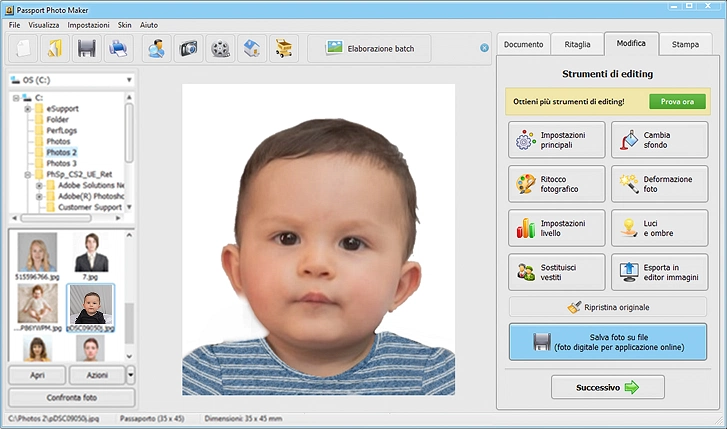The image size is (727, 429).
Task: Click the Azioni button
Action: (97, 375)
